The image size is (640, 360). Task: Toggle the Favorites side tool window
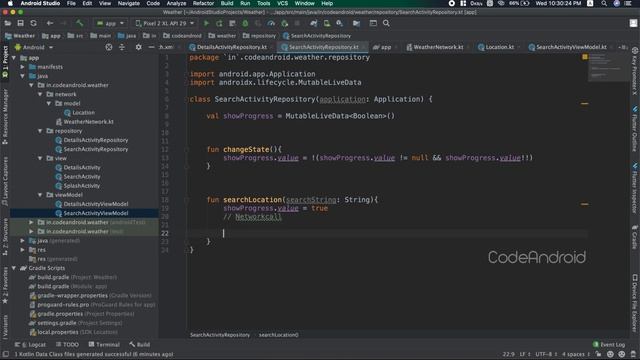tap(5, 286)
